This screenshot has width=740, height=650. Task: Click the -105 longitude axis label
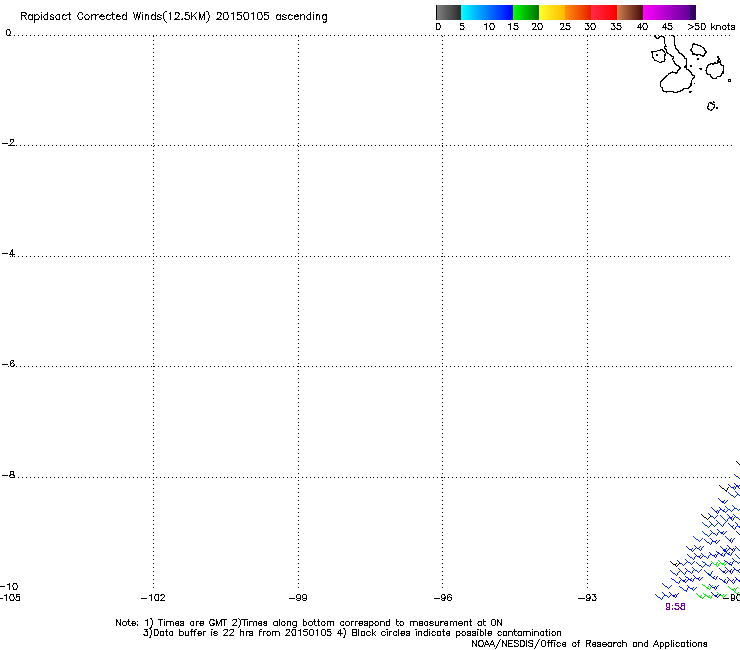coord(10,598)
